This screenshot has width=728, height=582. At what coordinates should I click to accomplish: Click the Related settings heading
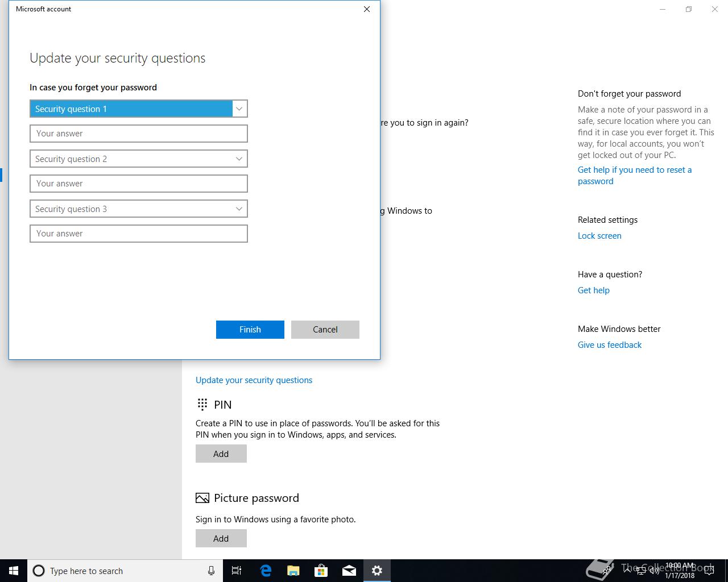point(607,220)
